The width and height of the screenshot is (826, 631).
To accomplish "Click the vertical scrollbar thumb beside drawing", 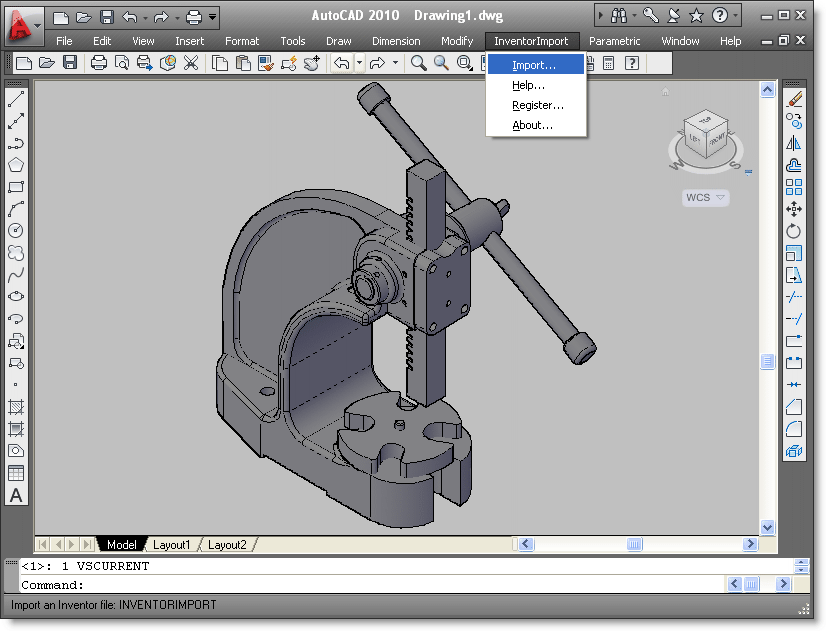I will point(768,362).
